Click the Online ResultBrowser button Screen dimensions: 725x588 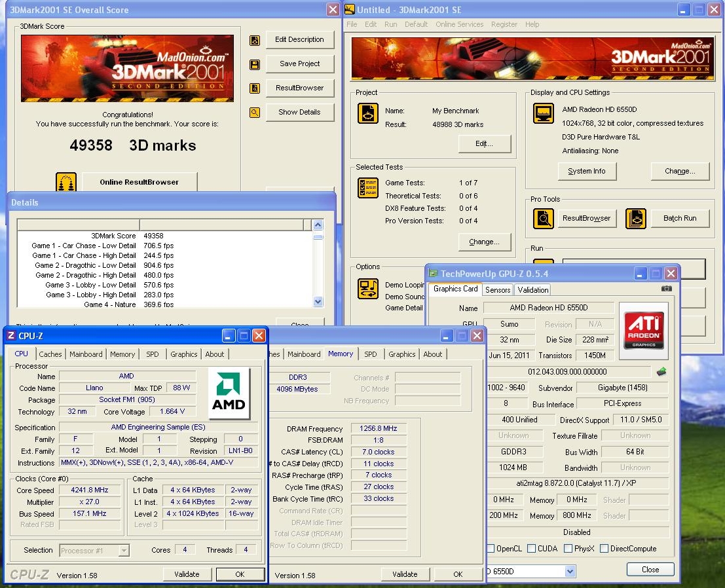pos(139,182)
